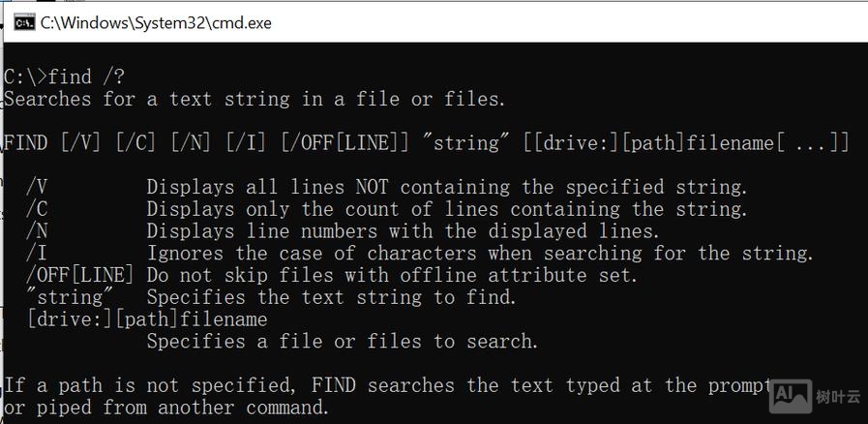Click the "or piped from another command" line
868x424 pixels.
(x=166, y=408)
